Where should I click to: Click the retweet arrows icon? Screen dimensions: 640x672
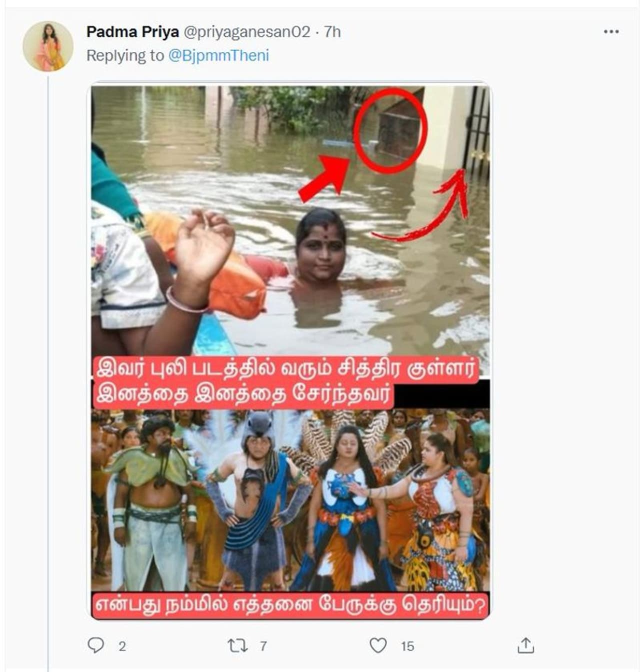click(x=237, y=645)
